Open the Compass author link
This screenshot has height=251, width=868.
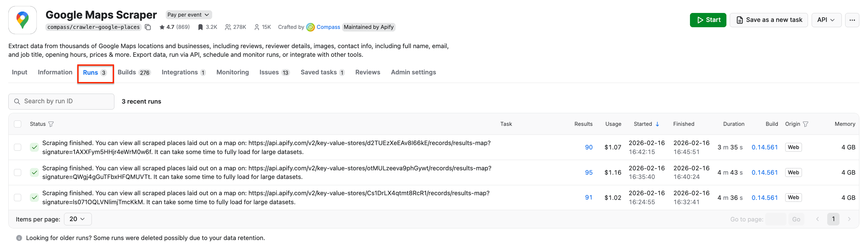(x=328, y=27)
